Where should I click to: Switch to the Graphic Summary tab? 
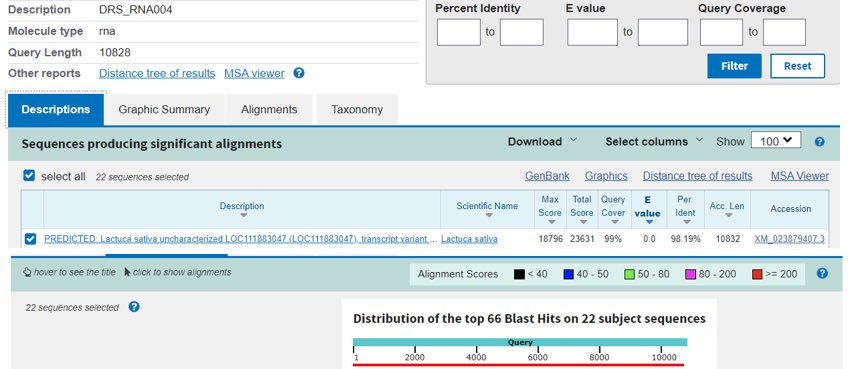coord(164,109)
